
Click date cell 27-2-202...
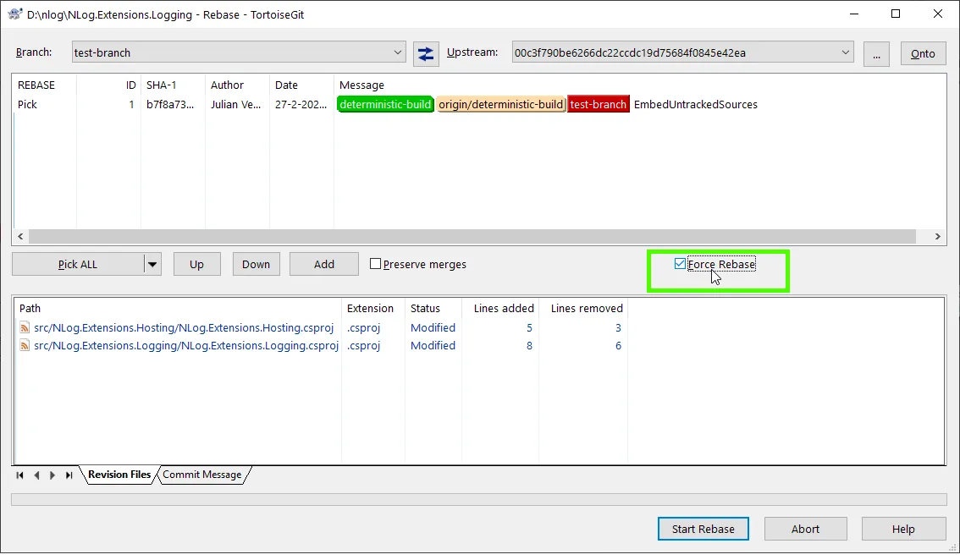point(301,105)
